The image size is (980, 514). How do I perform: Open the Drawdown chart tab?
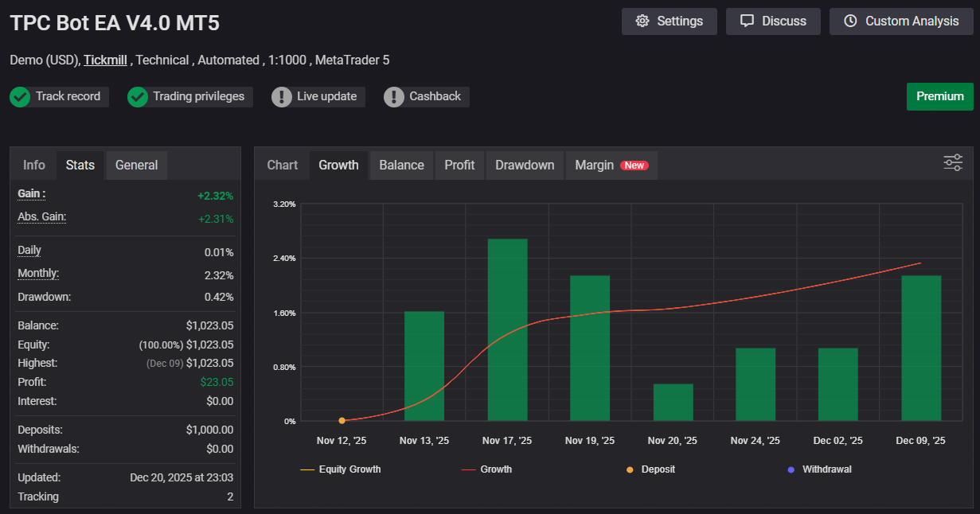point(525,165)
